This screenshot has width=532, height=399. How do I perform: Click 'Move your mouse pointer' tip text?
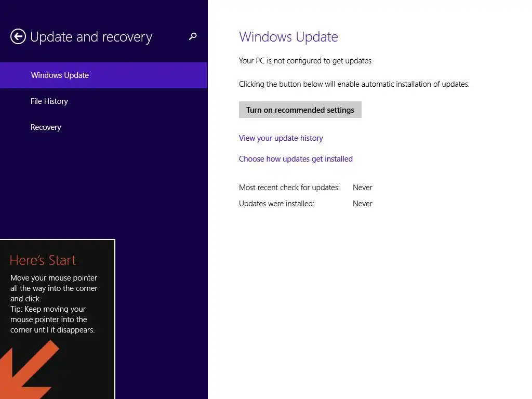pyautogui.click(x=54, y=288)
